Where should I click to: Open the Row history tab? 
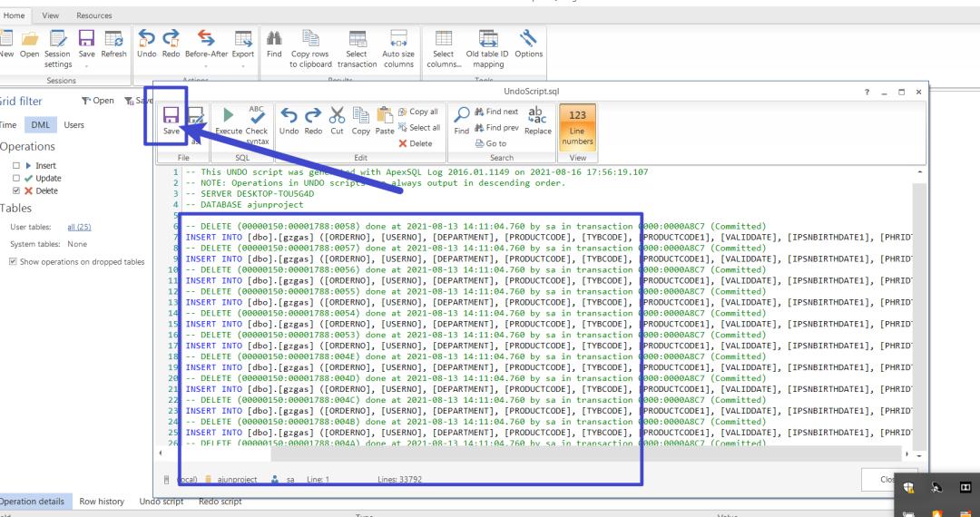(102, 502)
